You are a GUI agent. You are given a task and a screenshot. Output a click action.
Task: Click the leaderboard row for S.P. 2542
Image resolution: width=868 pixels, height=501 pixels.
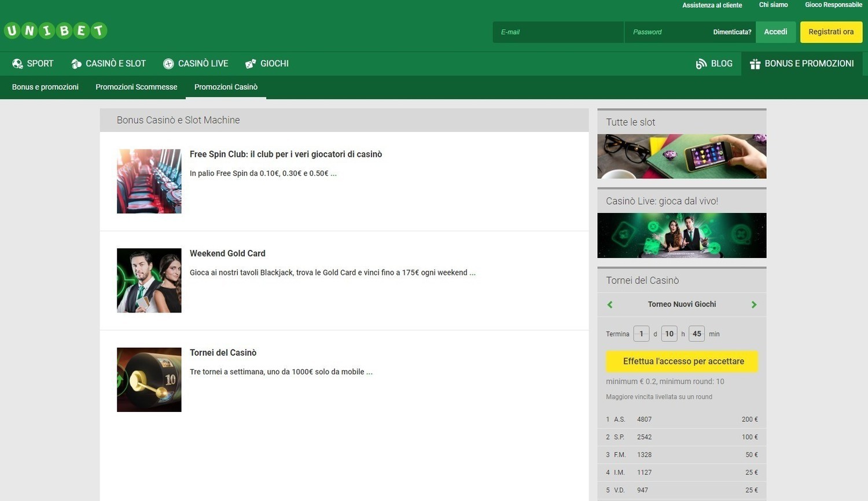682,437
